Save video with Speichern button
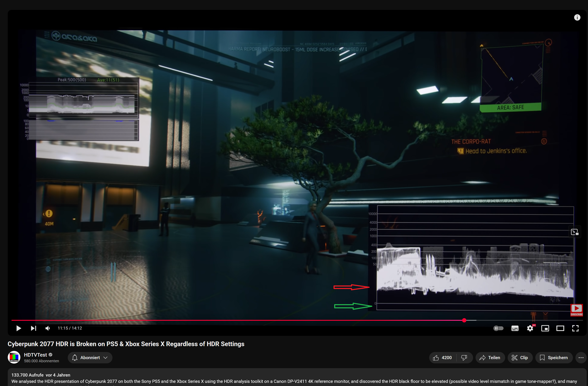Screen dimensions: 588x386 tap(554, 358)
